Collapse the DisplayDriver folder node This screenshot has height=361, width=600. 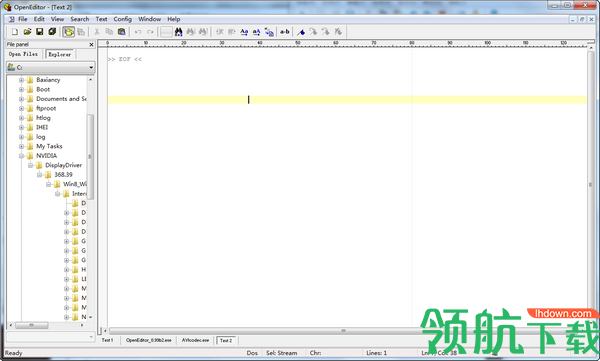31,165
